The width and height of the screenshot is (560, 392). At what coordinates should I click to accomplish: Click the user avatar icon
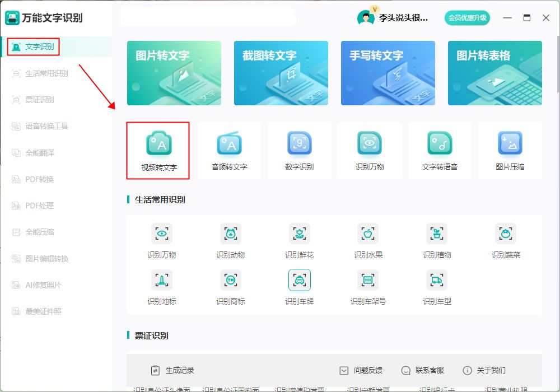[365, 17]
